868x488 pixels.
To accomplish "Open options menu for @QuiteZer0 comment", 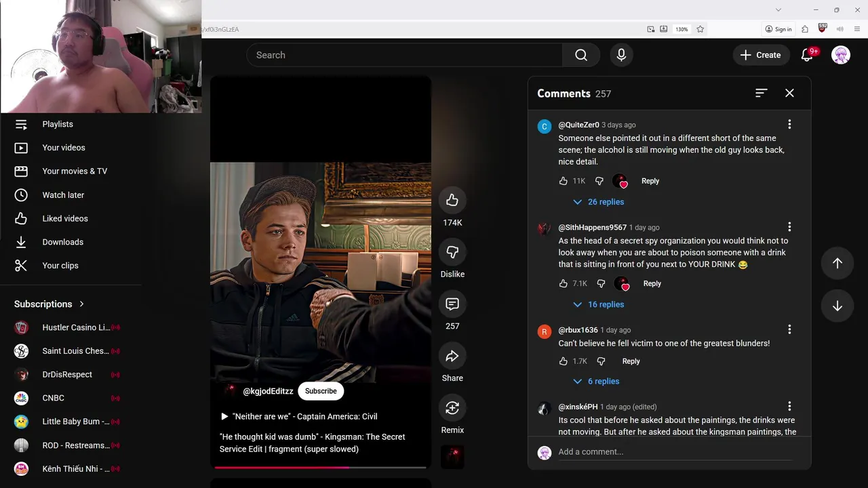I will [x=789, y=124].
